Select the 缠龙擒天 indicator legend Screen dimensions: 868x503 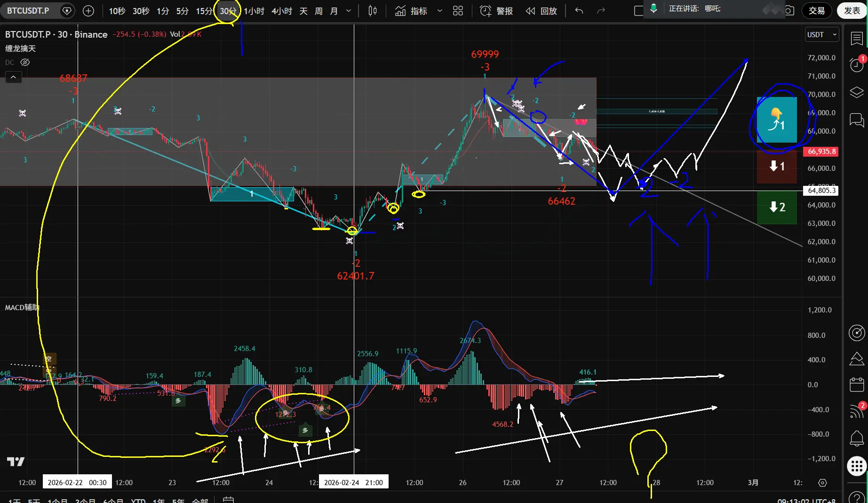pyautogui.click(x=20, y=48)
